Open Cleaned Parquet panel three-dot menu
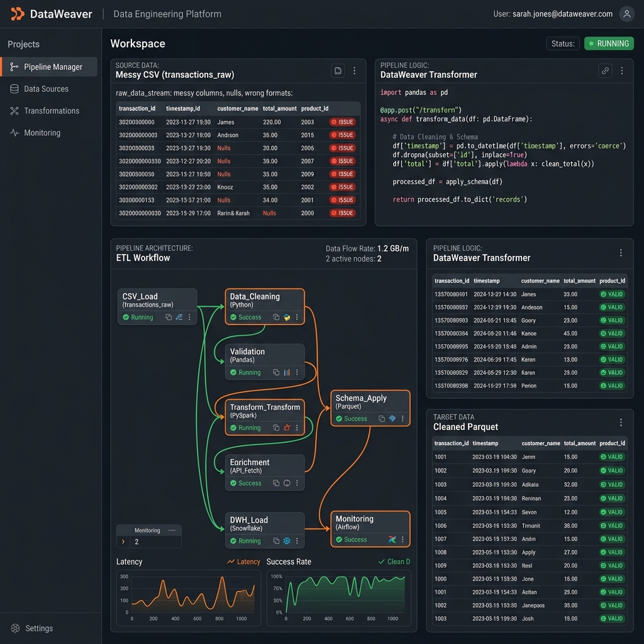This screenshot has height=644, width=644. point(621,422)
